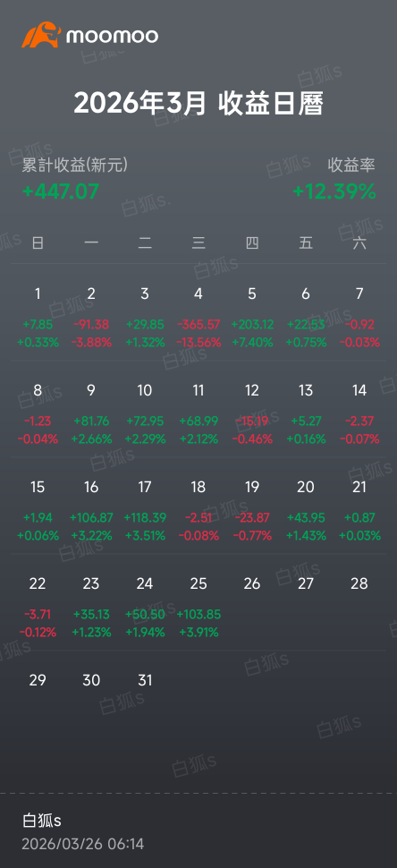The height and width of the screenshot is (868, 397).
Task: Select the 累計收益(新元) label
Action: pos(74,165)
